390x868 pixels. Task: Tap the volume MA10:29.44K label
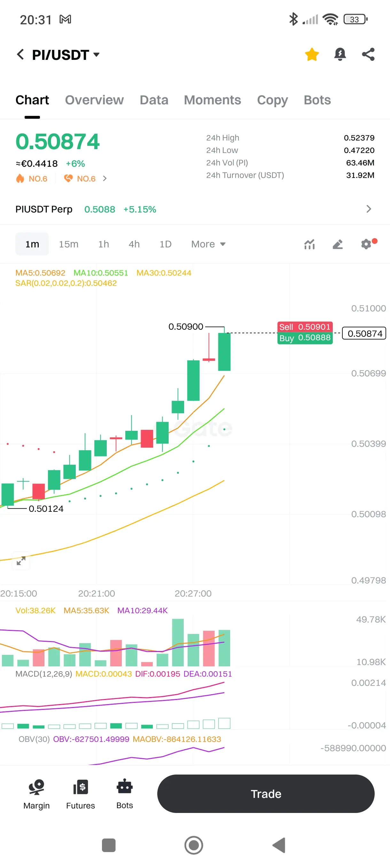click(x=142, y=611)
